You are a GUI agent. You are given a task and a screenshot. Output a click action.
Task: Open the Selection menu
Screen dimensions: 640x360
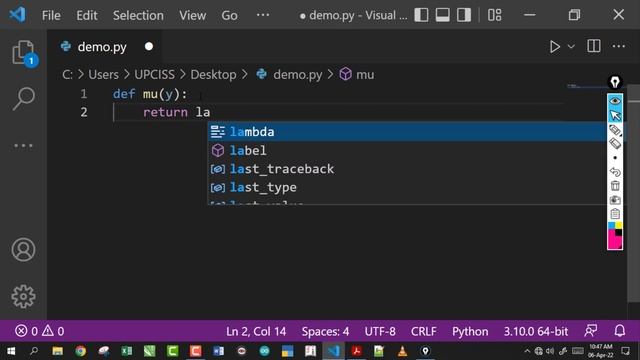[x=138, y=16]
